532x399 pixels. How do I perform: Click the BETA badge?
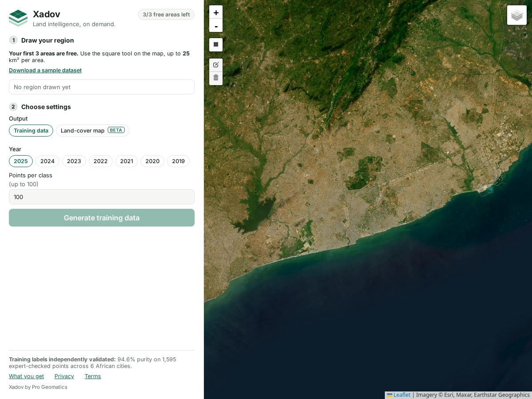(116, 130)
